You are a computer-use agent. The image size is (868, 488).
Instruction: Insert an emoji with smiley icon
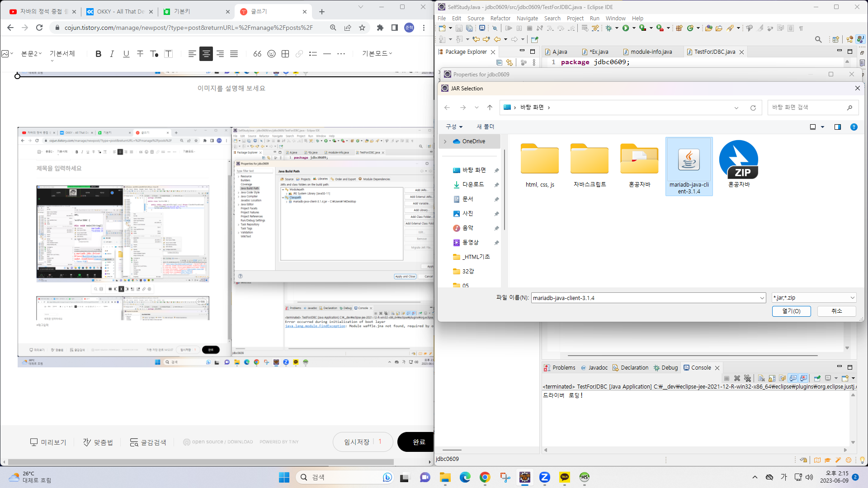click(x=271, y=54)
